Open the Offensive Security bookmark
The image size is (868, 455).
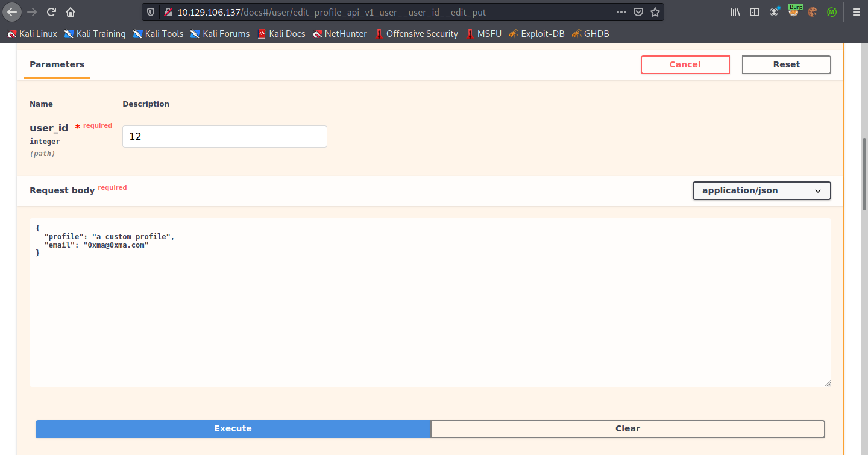pos(417,34)
